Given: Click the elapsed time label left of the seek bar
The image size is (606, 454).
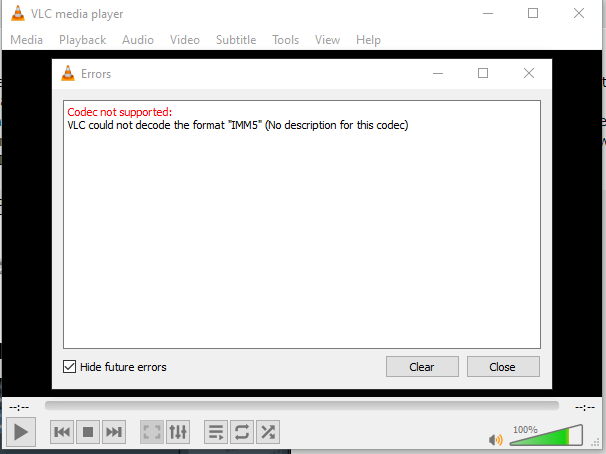Looking at the screenshot, I should 19,407.
